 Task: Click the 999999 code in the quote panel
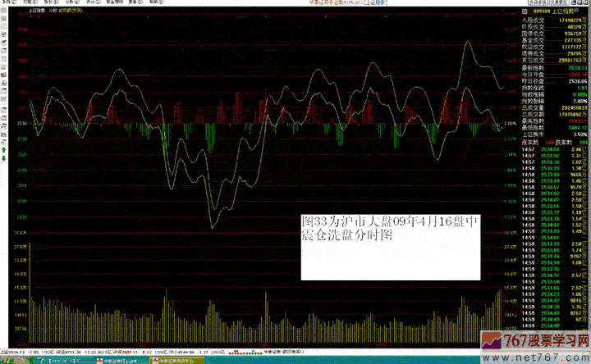(x=542, y=11)
